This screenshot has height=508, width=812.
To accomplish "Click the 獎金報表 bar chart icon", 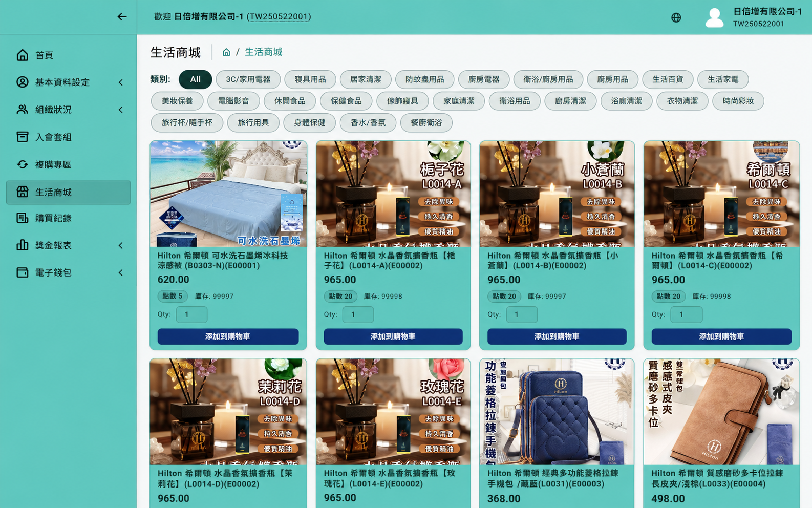I will [x=23, y=245].
